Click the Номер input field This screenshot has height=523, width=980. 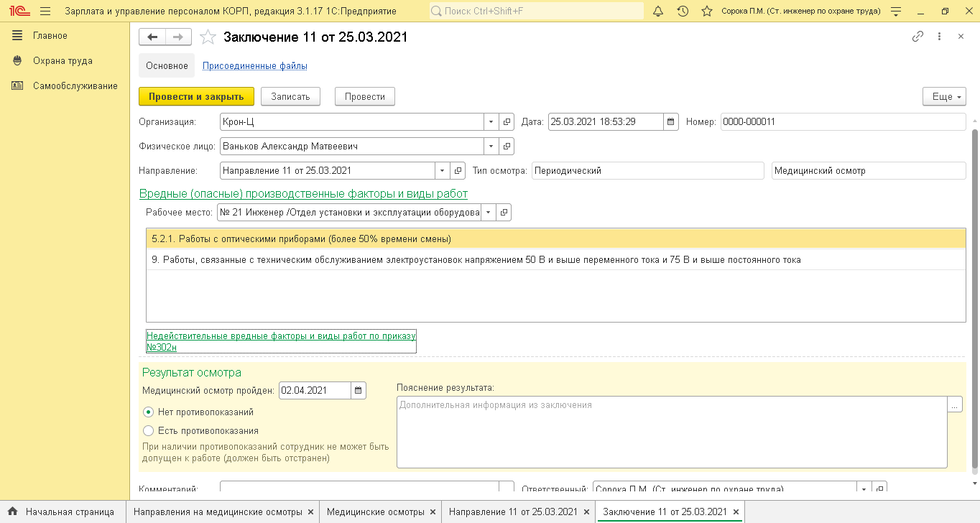click(843, 122)
